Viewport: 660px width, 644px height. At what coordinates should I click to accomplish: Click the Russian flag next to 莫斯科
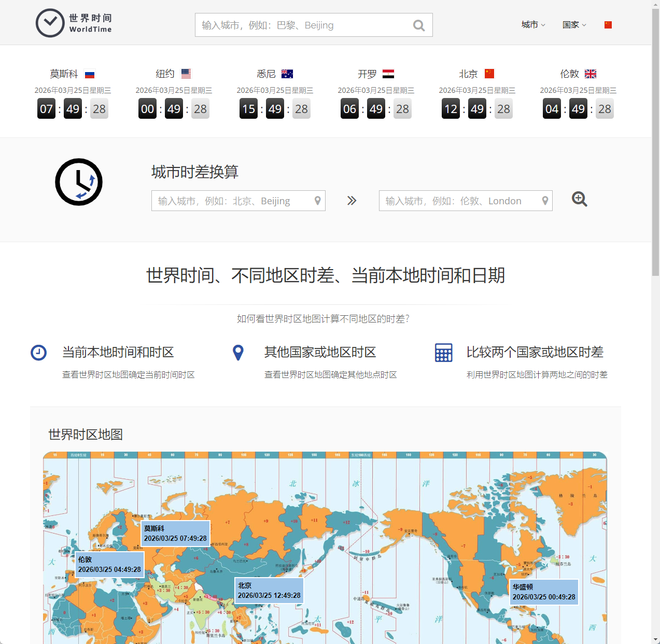89,74
